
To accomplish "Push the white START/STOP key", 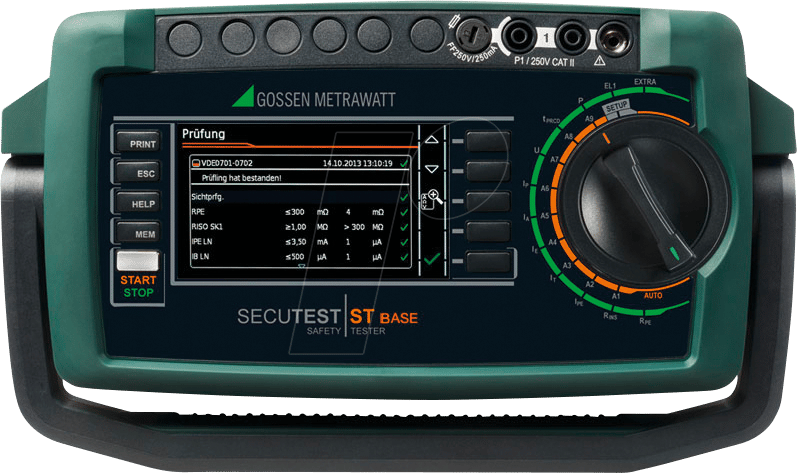I will click(x=137, y=262).
